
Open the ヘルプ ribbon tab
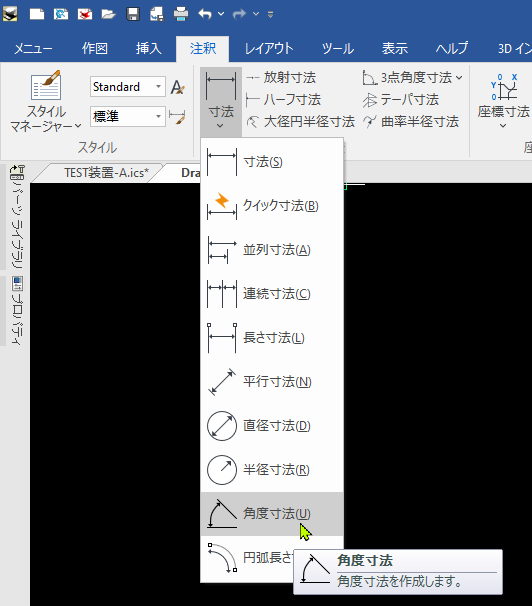pos(452,49)
